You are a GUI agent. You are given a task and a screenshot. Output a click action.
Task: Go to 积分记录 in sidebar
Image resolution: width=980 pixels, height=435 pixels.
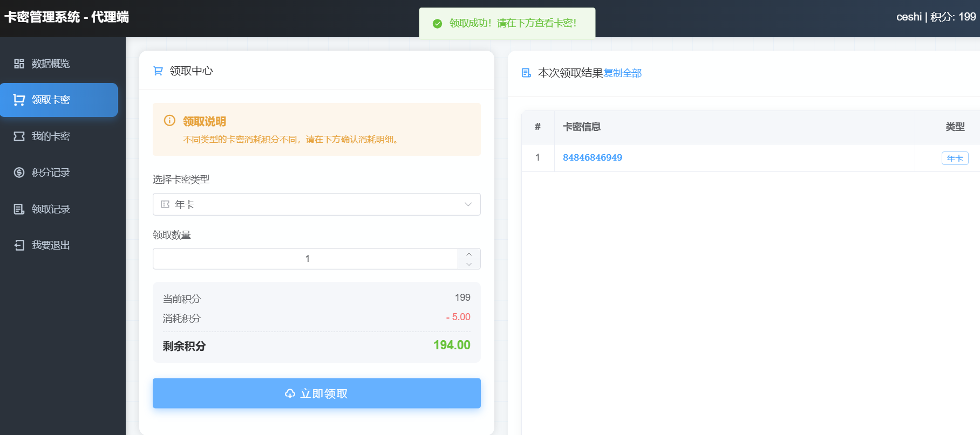pos(51,172)
